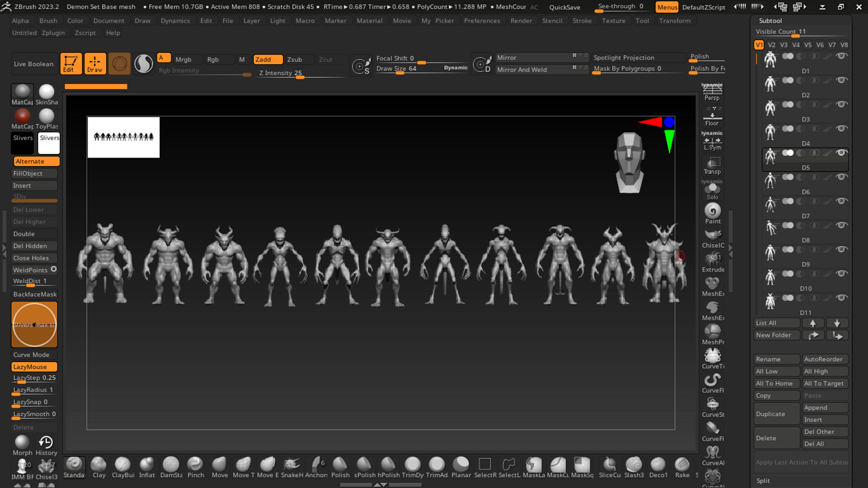Select the SnakeHook brush
868x488 pixels.
[292, 467]
